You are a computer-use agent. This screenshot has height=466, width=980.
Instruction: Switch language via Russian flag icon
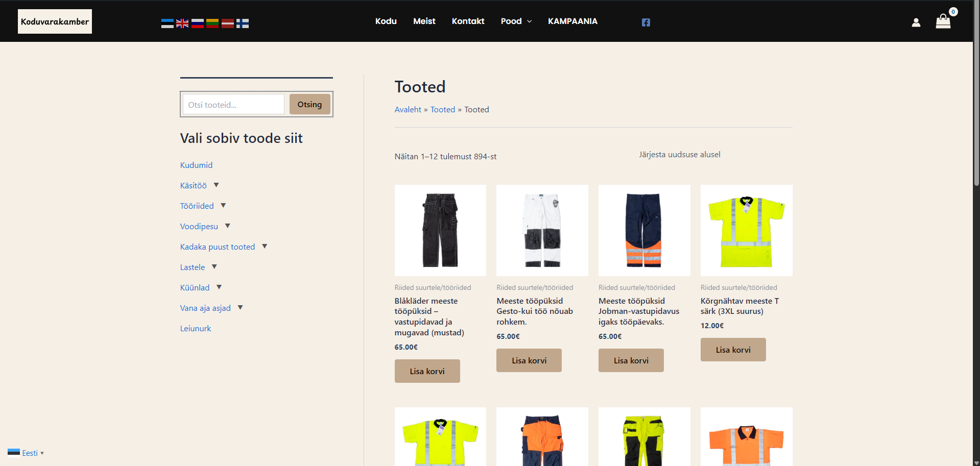pos(198,23)
